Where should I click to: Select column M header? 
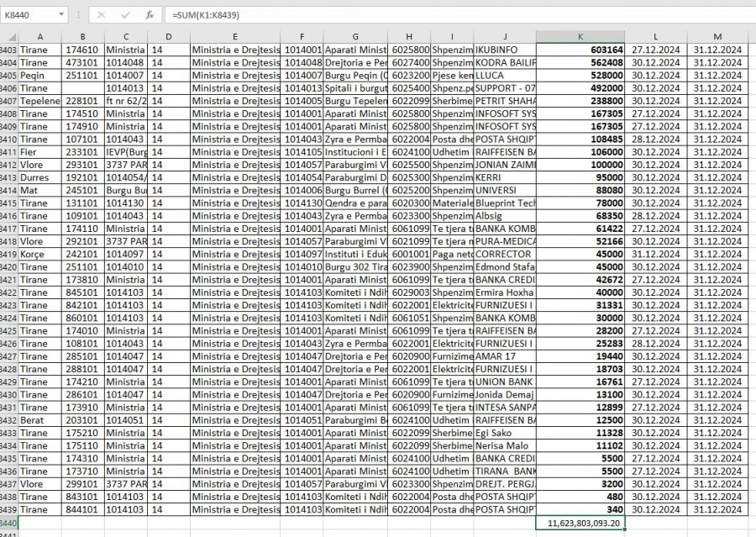click(717, 36)
